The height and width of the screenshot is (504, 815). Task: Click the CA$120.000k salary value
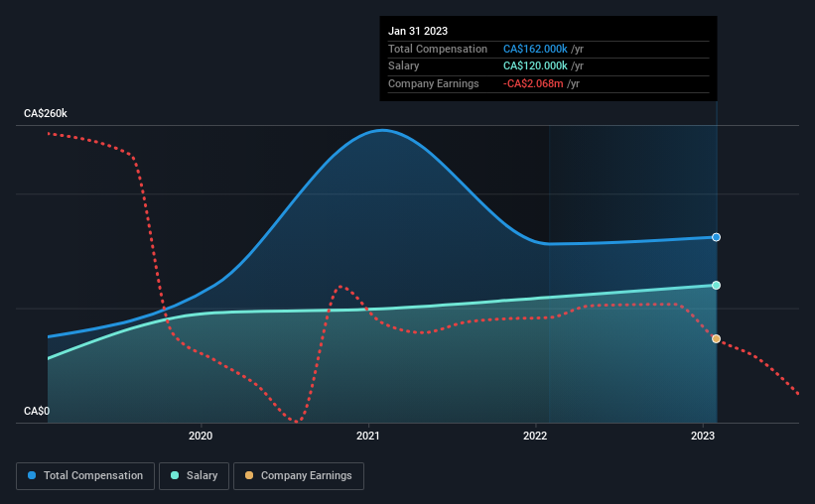(535, 66)
